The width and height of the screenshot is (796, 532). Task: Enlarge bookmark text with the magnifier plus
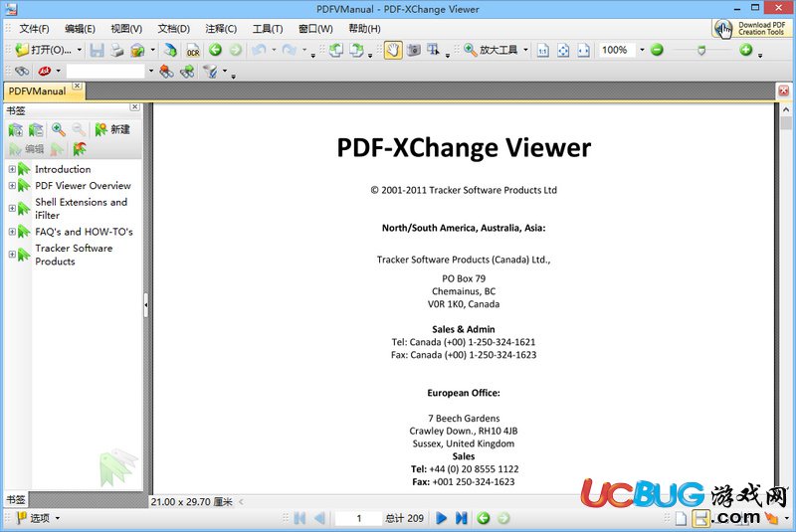click(x=59, y=130)
